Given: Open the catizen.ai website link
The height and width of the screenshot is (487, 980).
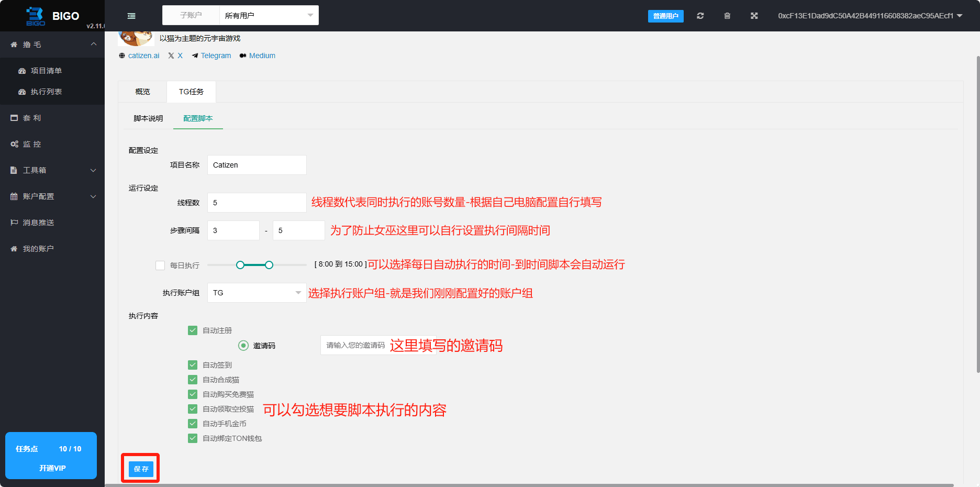Looking at the screenshot, I should point(143,56).
